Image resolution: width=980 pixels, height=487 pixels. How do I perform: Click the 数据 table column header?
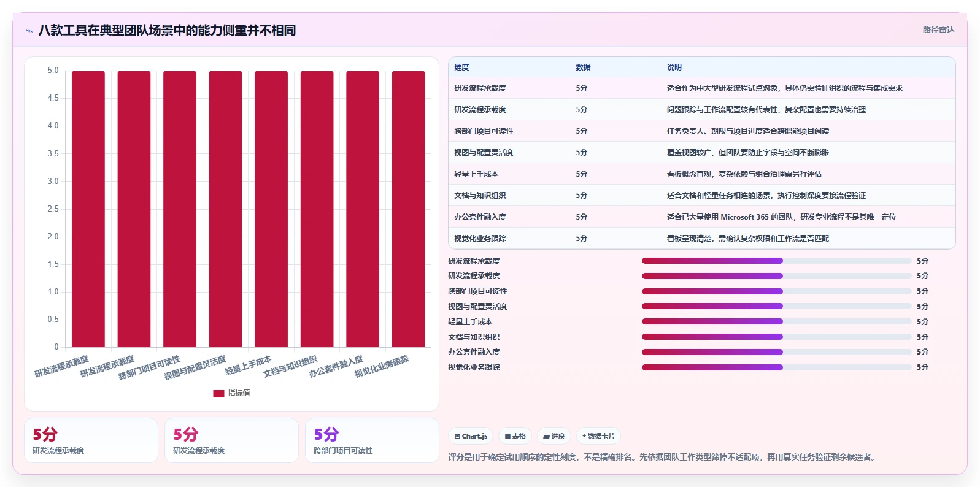583,67
